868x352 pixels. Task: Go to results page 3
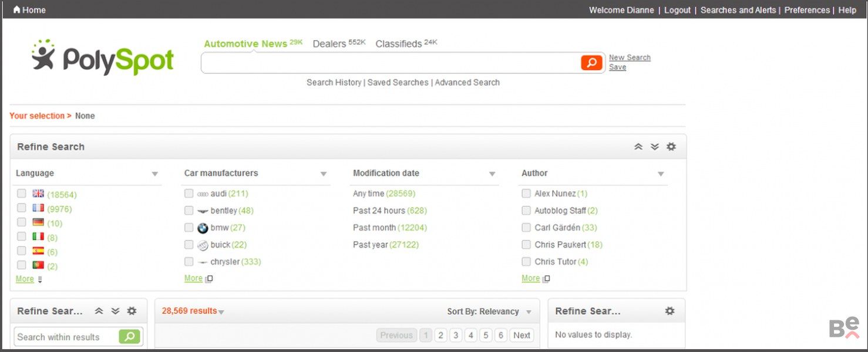[456, 336]
